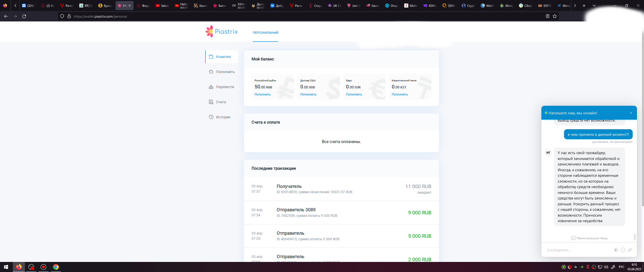Open Счета invoices sidebar icon

tap(211, 102)
